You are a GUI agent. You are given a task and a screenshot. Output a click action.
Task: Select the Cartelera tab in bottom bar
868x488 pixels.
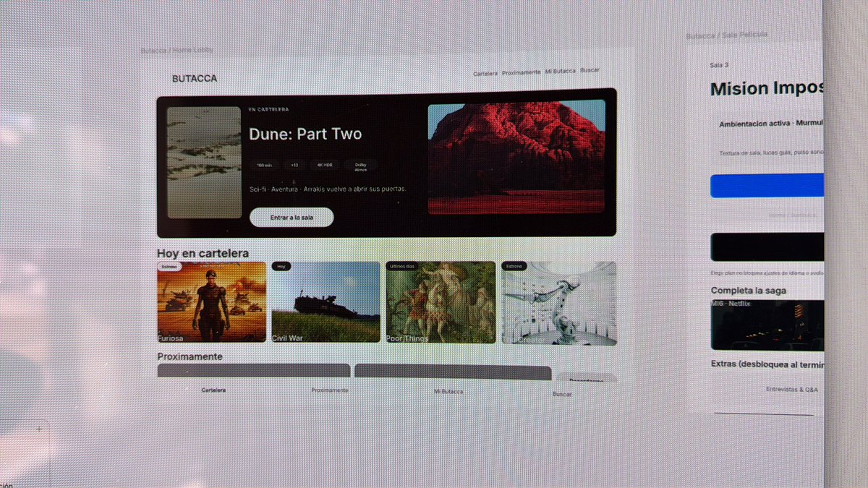click(x=214, y=390)
